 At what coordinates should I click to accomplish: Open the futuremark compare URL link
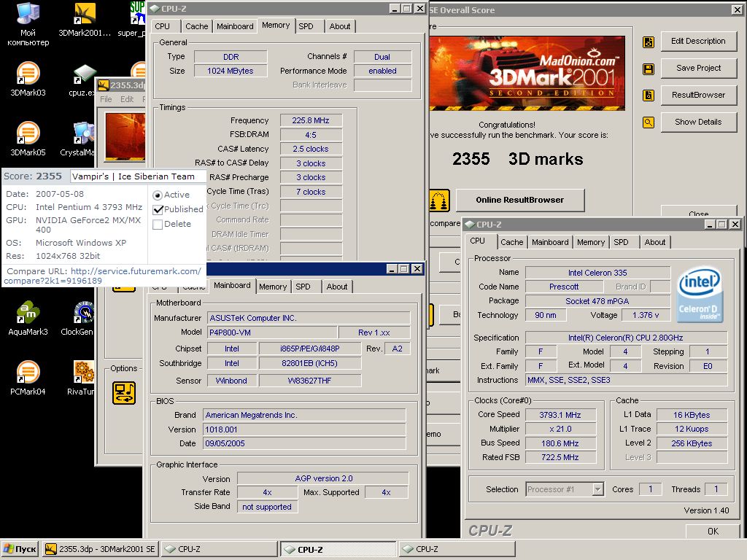[x=102, y=276]
